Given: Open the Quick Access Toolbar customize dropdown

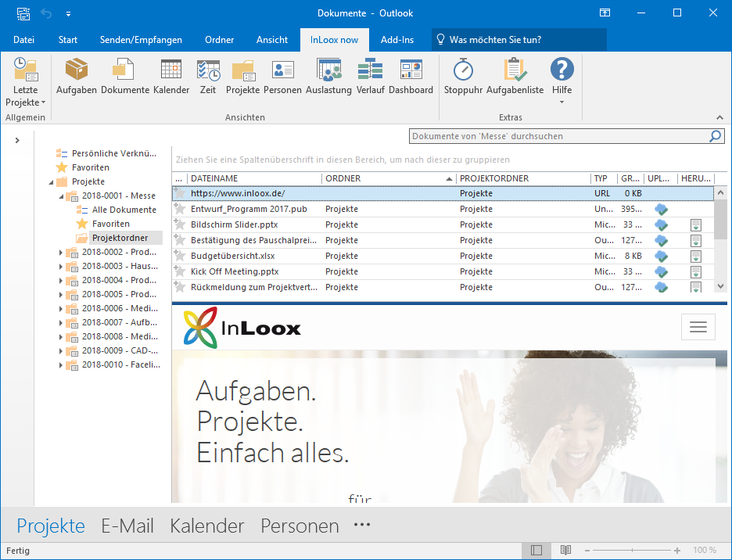Looking at the screenshot, I should click(68, 14).
